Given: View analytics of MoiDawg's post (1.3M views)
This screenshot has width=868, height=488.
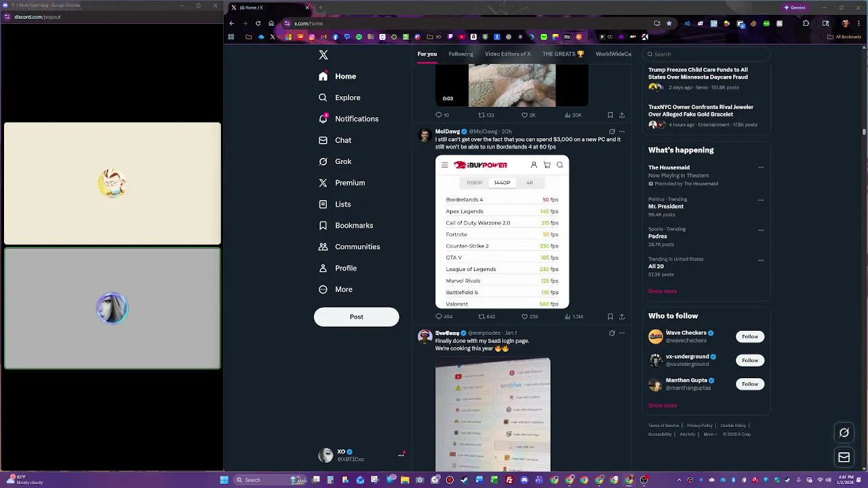Looking at the screenshot, I should 573,317.
